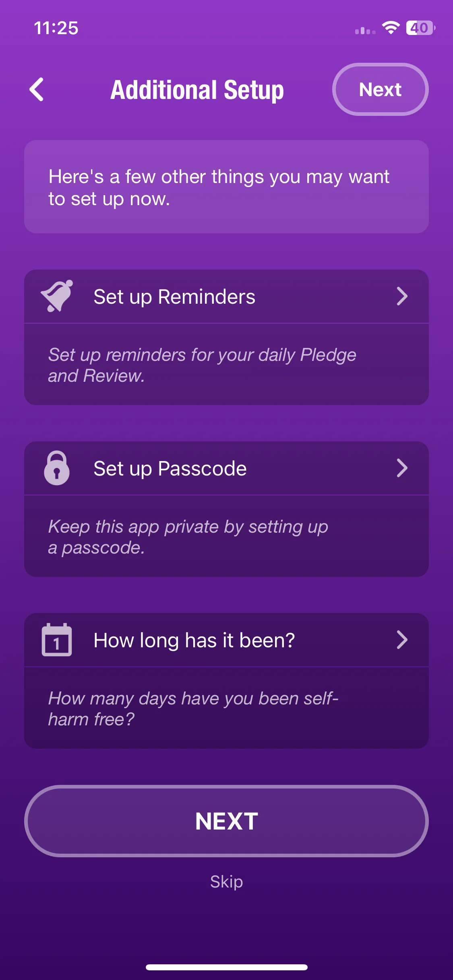Tap the self-harm free days description
The image size is (453, 980).
193,708
